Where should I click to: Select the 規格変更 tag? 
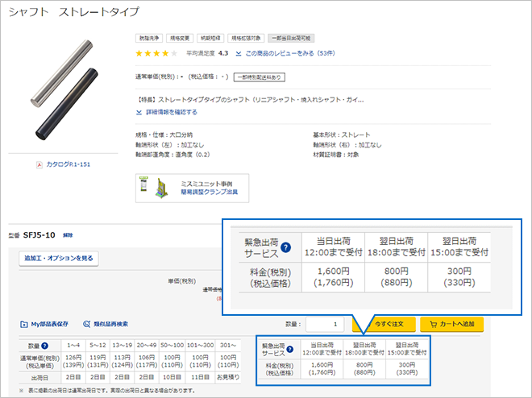click(180, 39)
